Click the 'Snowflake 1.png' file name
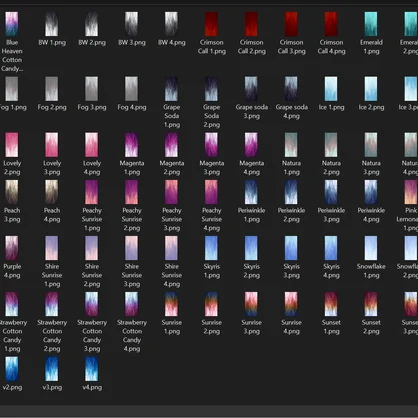This screenshot has width=418, height=418. point(371,271)
